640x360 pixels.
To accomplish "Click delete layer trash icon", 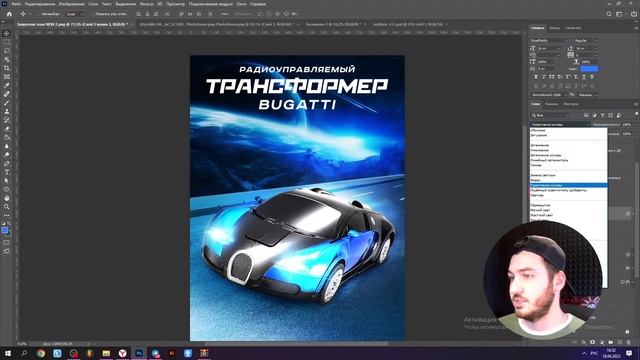I will pos(628,342).
